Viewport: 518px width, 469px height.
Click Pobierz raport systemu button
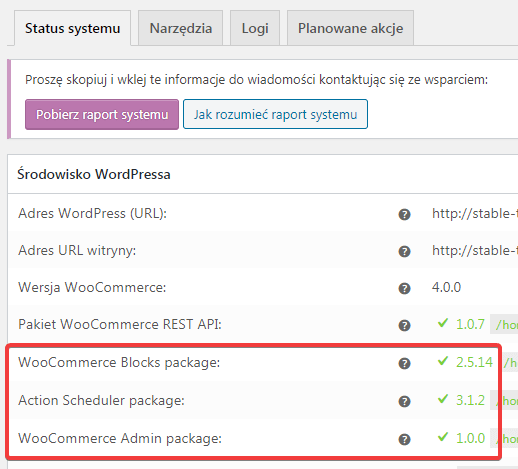(x=102, y=114)
